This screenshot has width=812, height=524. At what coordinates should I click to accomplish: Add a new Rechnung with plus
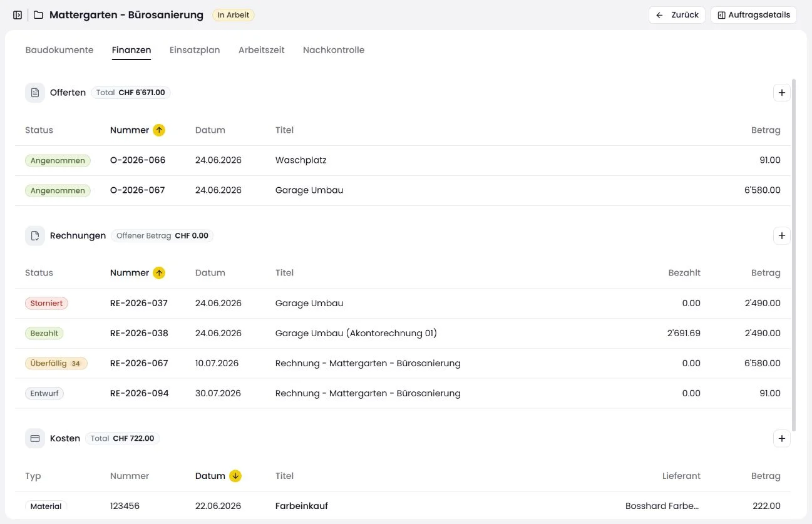781,236
